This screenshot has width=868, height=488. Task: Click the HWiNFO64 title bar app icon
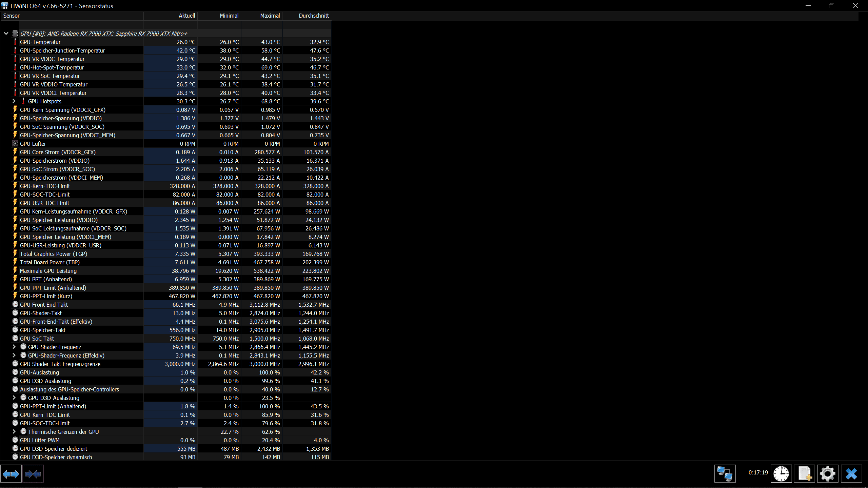click(x=5, y=6)
